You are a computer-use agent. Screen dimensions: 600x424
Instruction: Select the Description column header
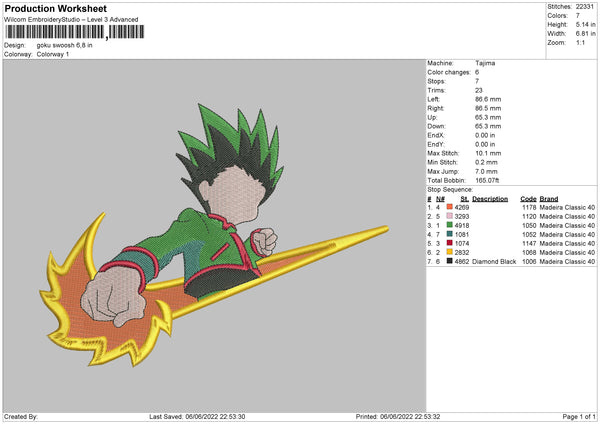[x=490, y=198]
